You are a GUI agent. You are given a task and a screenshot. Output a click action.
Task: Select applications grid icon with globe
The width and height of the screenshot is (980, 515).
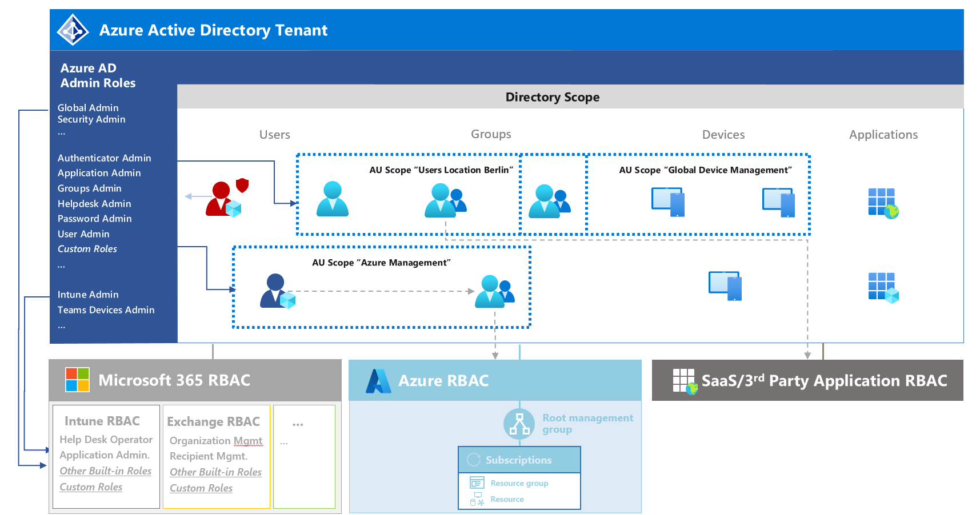pyautogui.click(x=883, y=204)
